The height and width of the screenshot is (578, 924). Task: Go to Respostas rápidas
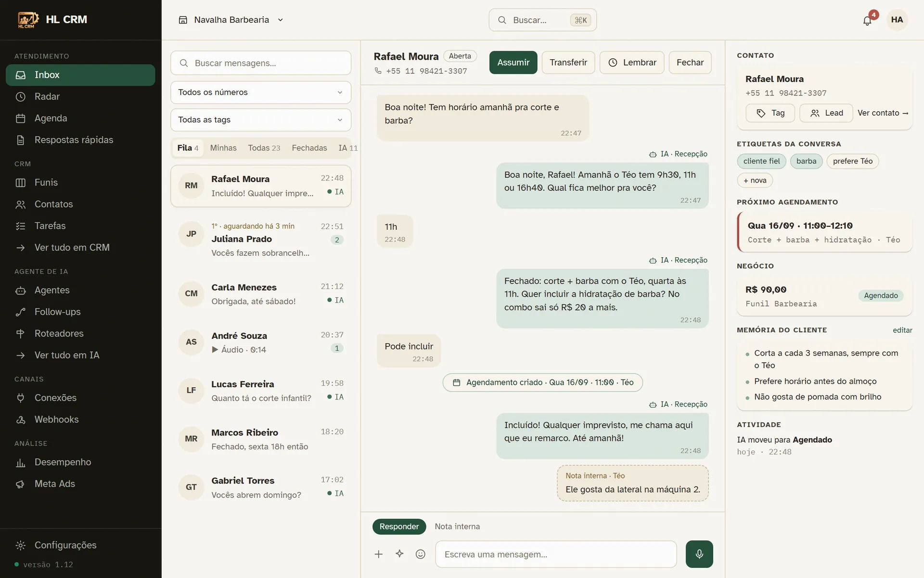pos(80,140)
